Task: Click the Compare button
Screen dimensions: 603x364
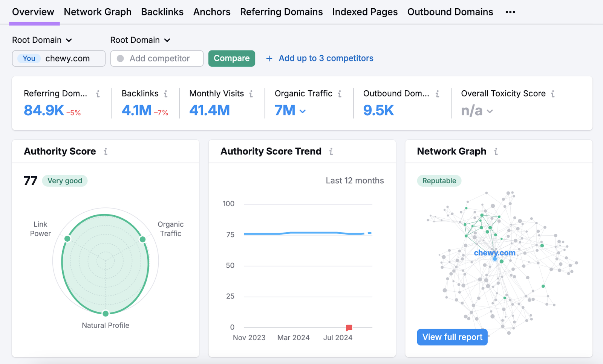Action: click(231, 58)
